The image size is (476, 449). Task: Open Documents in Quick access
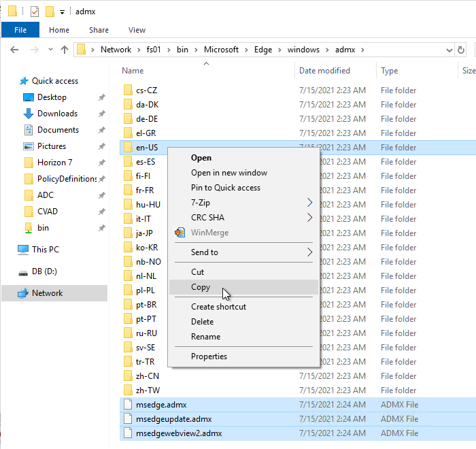58,130
